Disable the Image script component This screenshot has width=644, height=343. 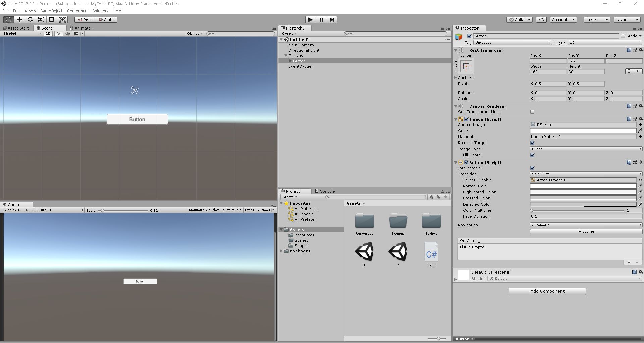[x=466, y=119]
